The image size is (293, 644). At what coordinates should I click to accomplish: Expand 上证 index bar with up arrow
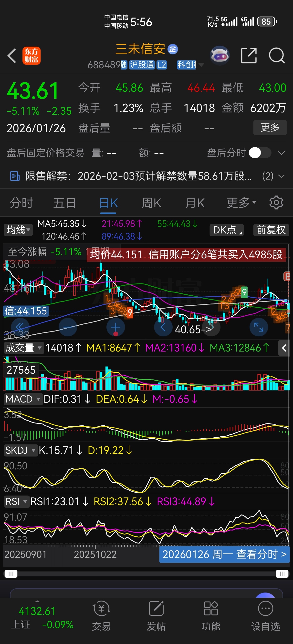coord(37,601)
